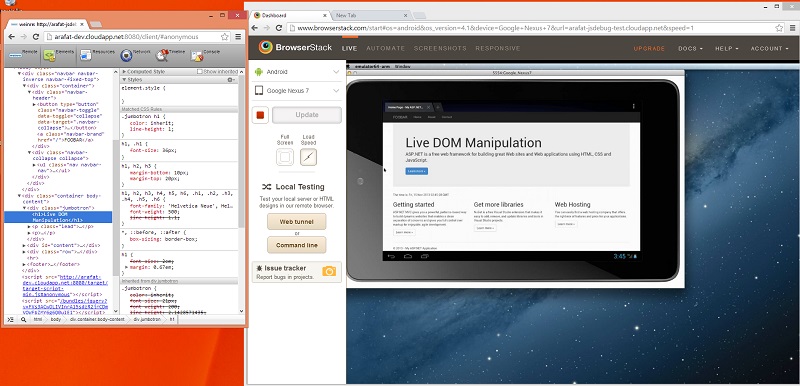Open Chrome menu in the weinre window
This screenshot has width=800, height=386.
coord(238,37)
